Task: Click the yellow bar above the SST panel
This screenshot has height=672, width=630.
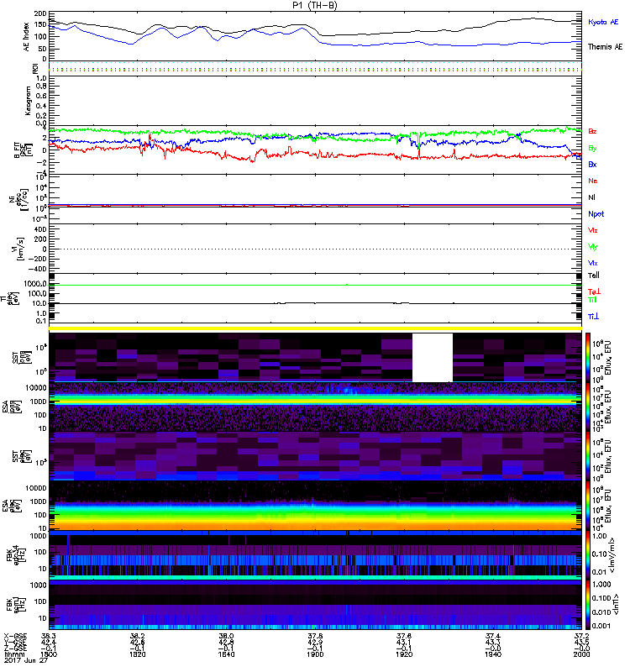Action: [x=315, y=328]
